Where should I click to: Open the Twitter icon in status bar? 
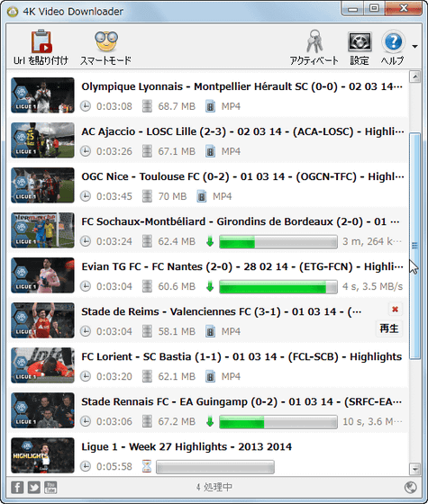[x=34, y=487]
